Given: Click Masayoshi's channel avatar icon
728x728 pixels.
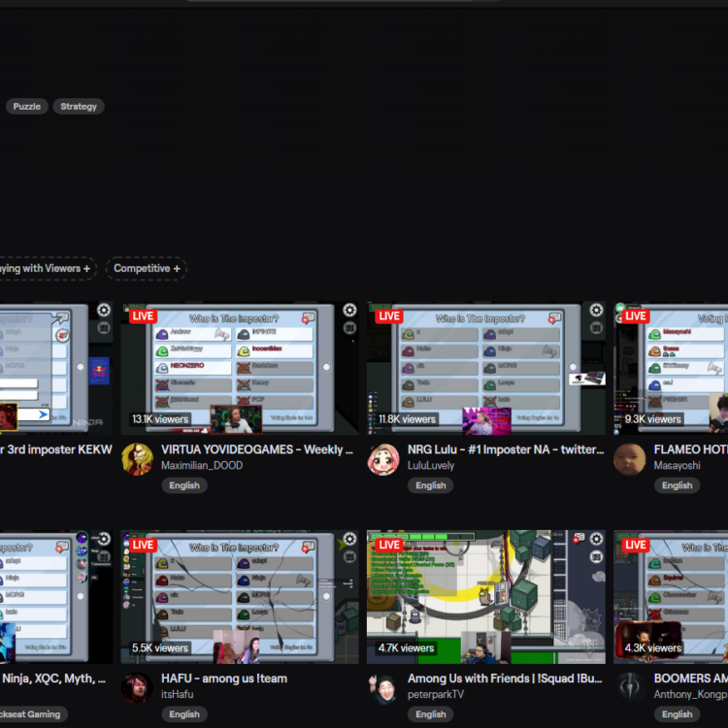Looking at the screenshot, I should 630,459.
